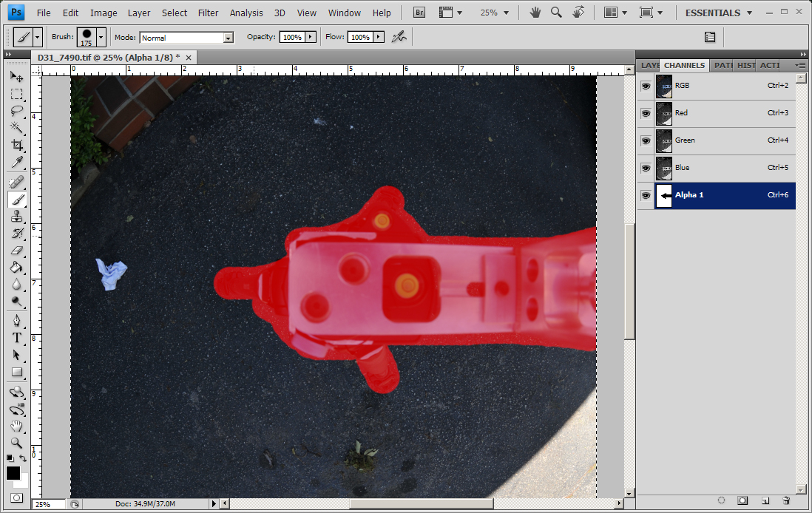
Task: Reset default foreground and background colors
Action: click(x=10, y=458)
